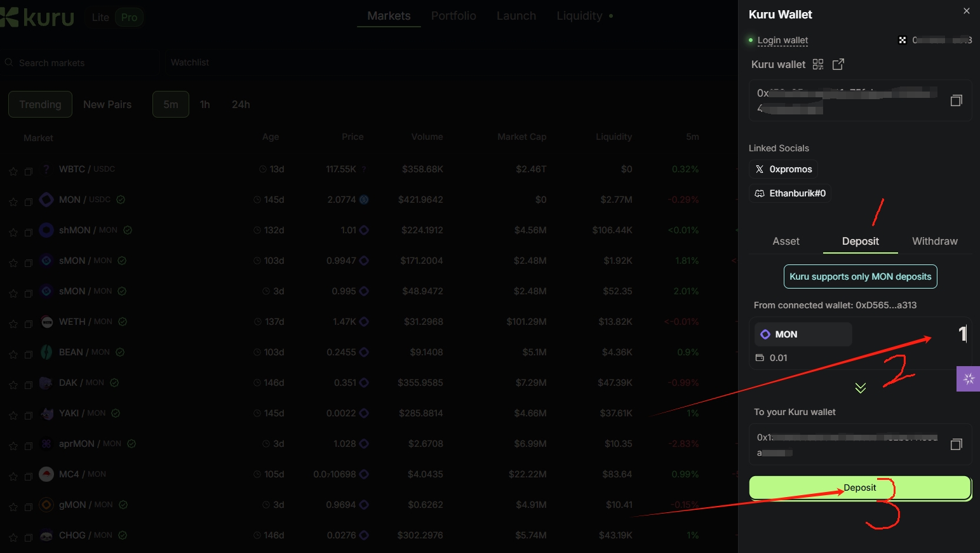
Task: Show Kuru wallet QR code icon
Action: (818, 64)
